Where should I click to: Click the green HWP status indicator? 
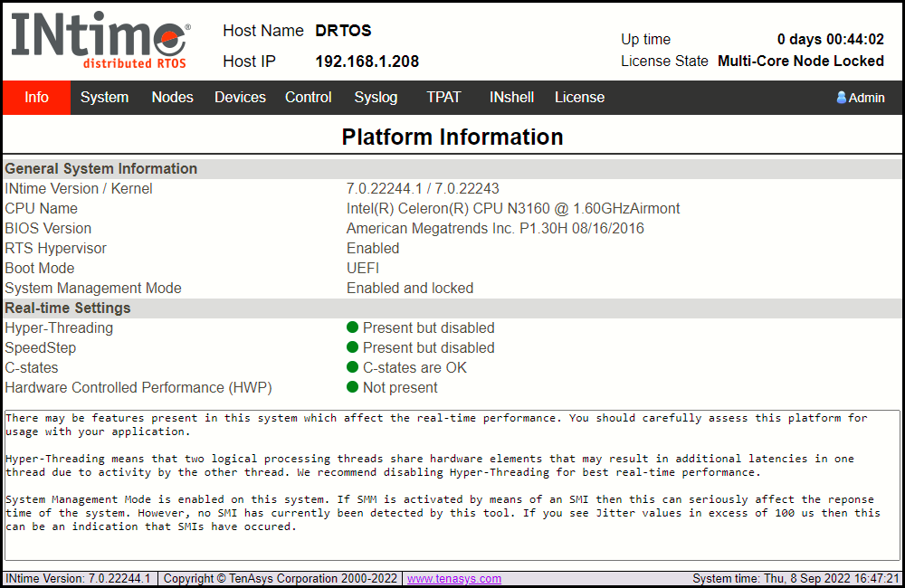(x=353, y=387)
